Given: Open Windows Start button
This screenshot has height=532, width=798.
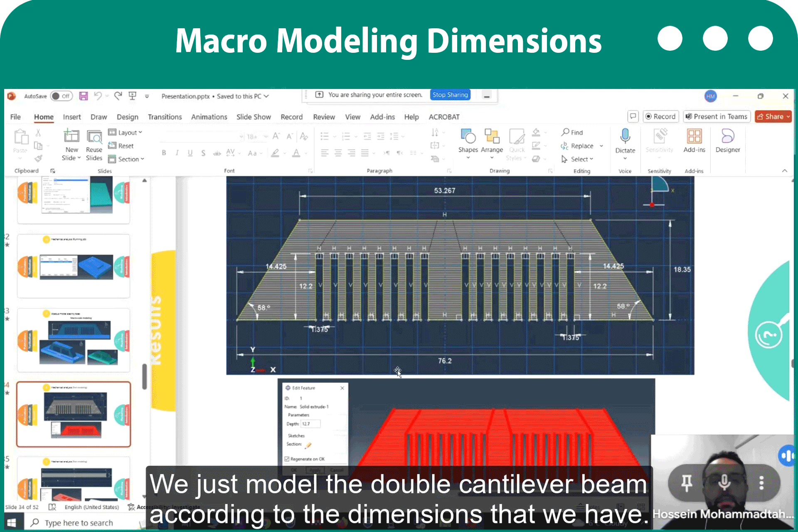Looking at the screenshot, I should (12, 522).
